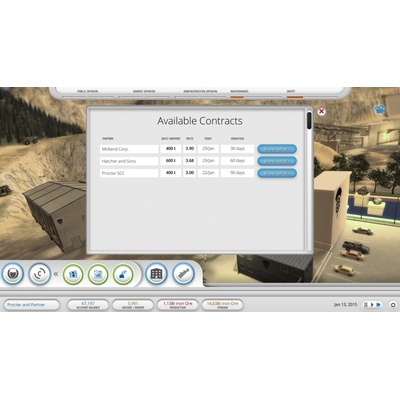
Task: Click the contracts list scrollbar thumb
Action: pyautogui.click(x=309, y=121)
